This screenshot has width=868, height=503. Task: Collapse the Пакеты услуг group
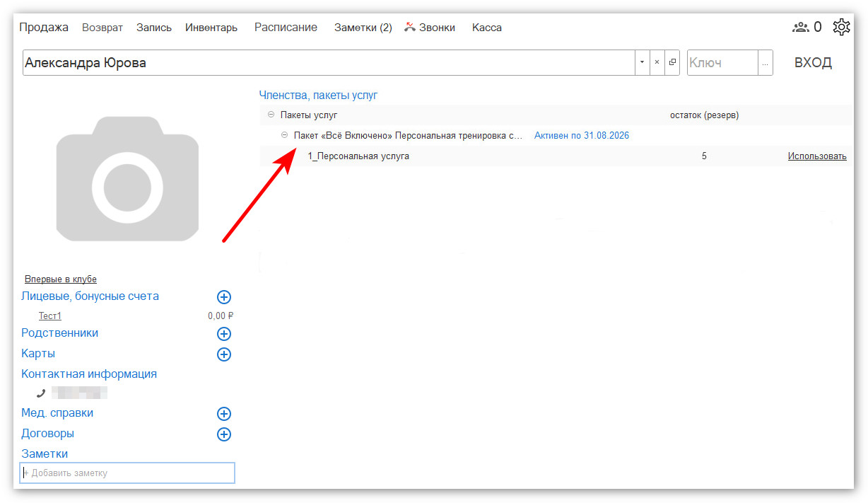click(271, 115)
